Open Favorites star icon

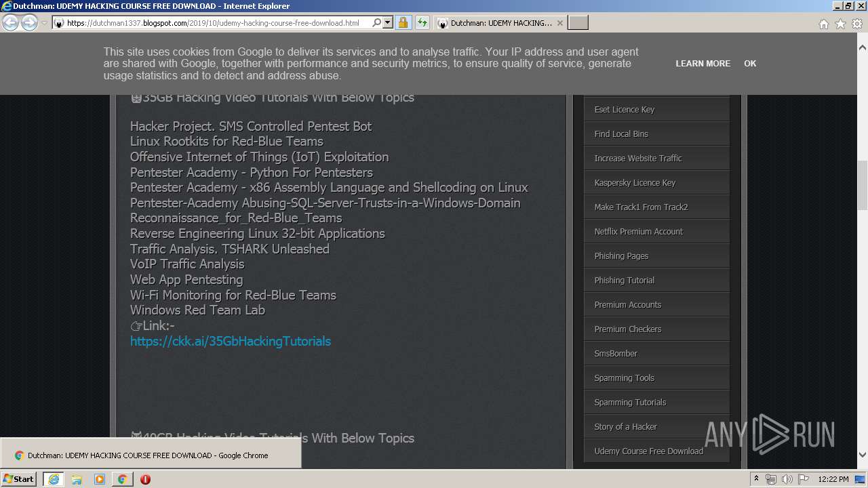coord(840,24)
